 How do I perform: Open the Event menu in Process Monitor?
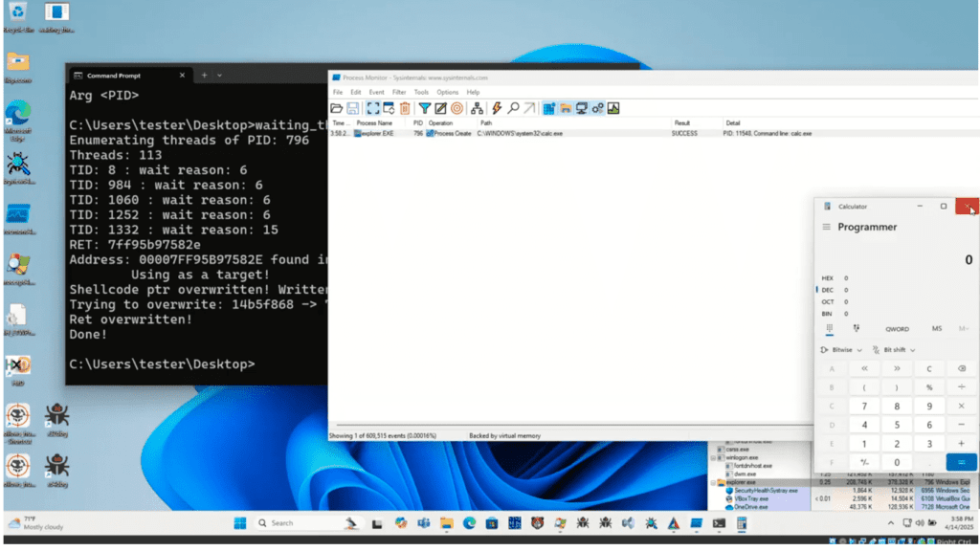tap(376, 92)
